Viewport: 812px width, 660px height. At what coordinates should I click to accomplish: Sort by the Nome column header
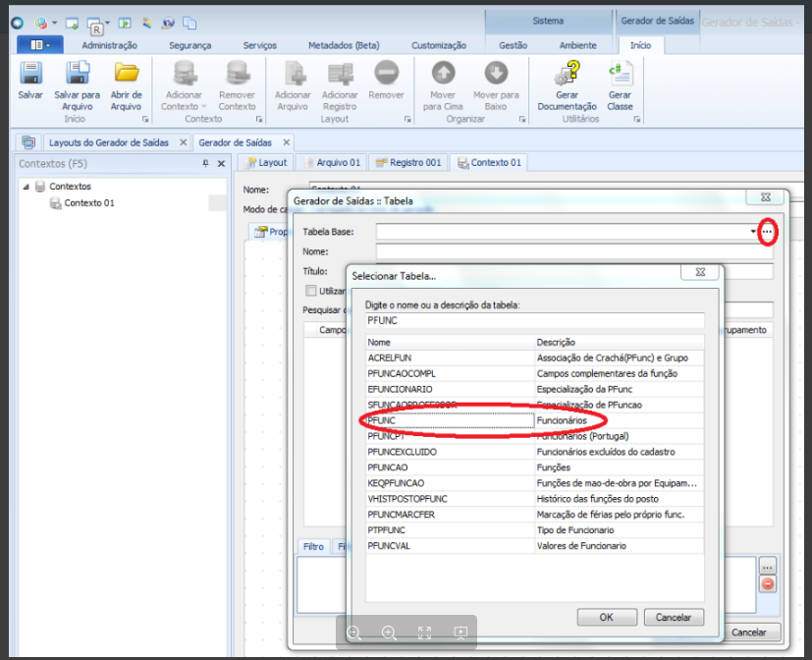(450, 342)
